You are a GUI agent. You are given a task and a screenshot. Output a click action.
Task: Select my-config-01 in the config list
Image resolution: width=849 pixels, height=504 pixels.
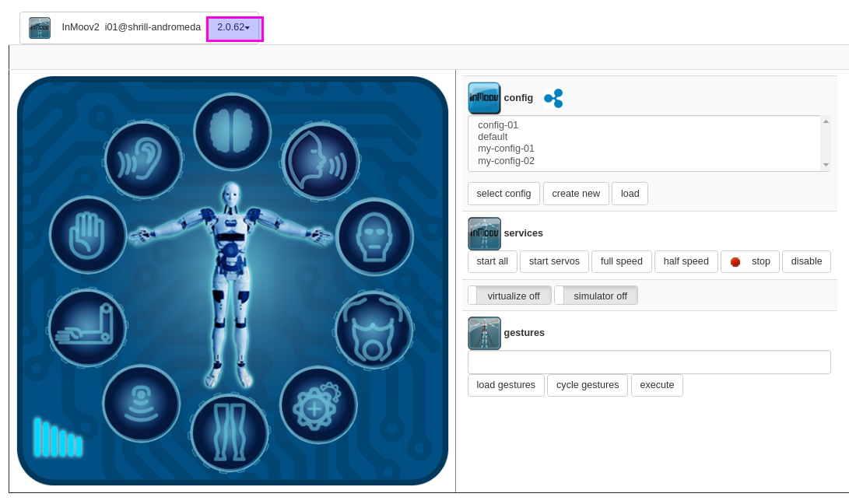tap(507, 149)
